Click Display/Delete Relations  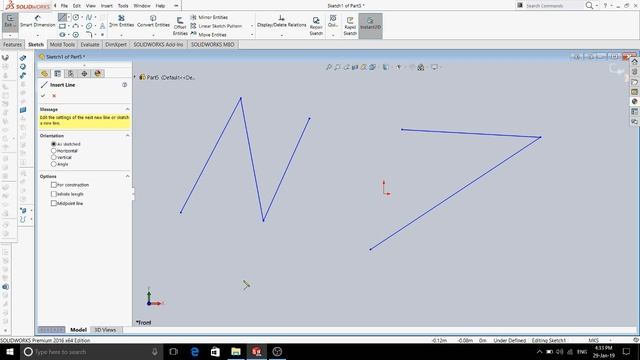point(281,21)
